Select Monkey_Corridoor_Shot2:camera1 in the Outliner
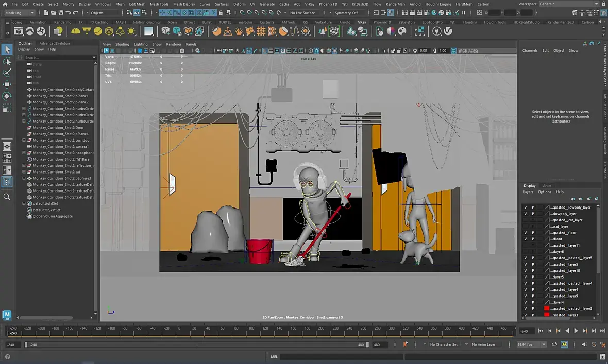The height and width of the screenshot is (364, 608). tap(60, 147)
